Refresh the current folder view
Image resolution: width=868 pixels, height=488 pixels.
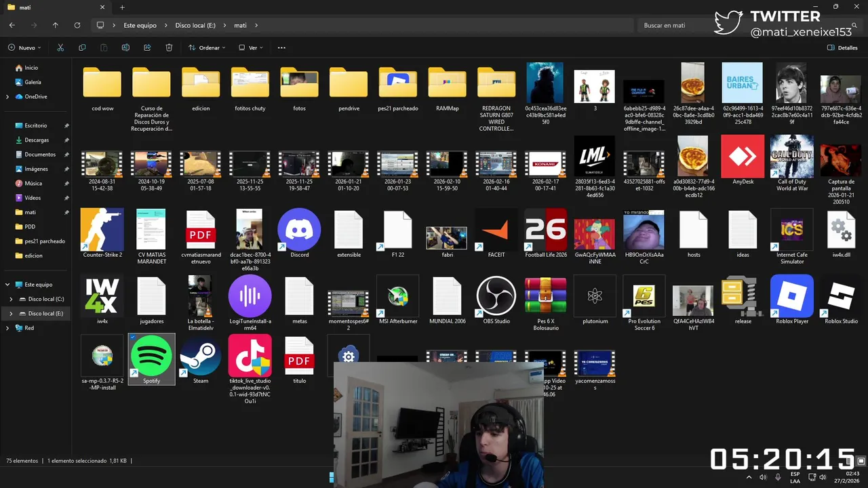(x=77, y=25)
